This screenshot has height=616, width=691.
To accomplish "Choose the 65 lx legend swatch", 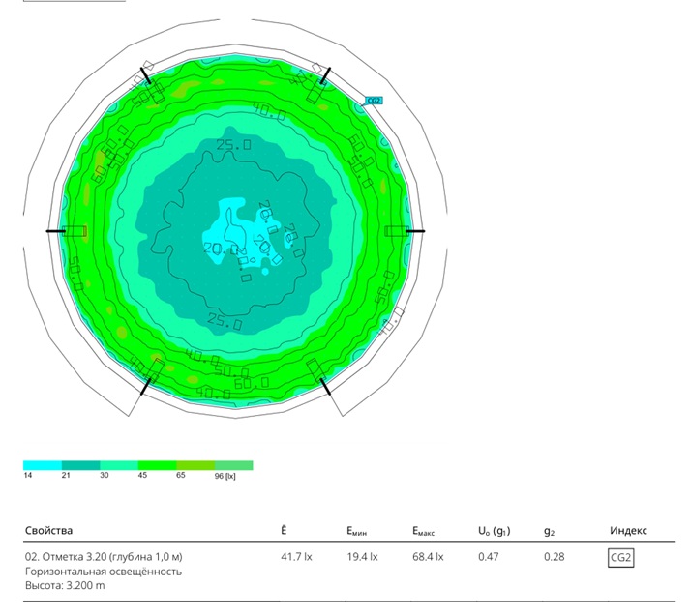I will (195, 465).
